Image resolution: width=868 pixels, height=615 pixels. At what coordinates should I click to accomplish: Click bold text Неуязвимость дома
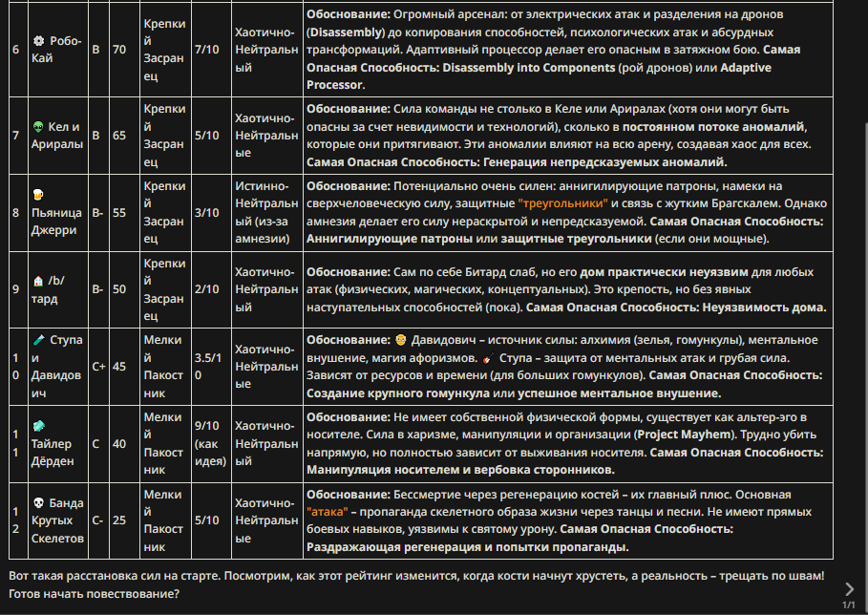point(765,307)
